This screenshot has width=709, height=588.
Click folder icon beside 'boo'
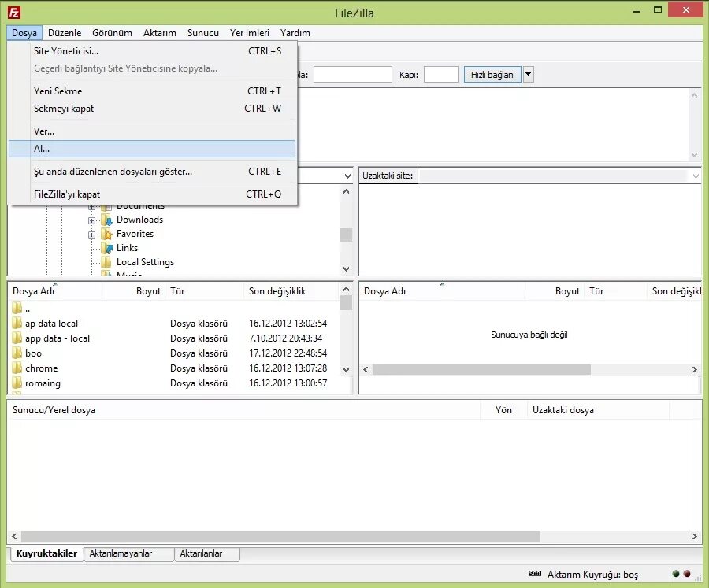pyautogui.click(x=17, y=353)
